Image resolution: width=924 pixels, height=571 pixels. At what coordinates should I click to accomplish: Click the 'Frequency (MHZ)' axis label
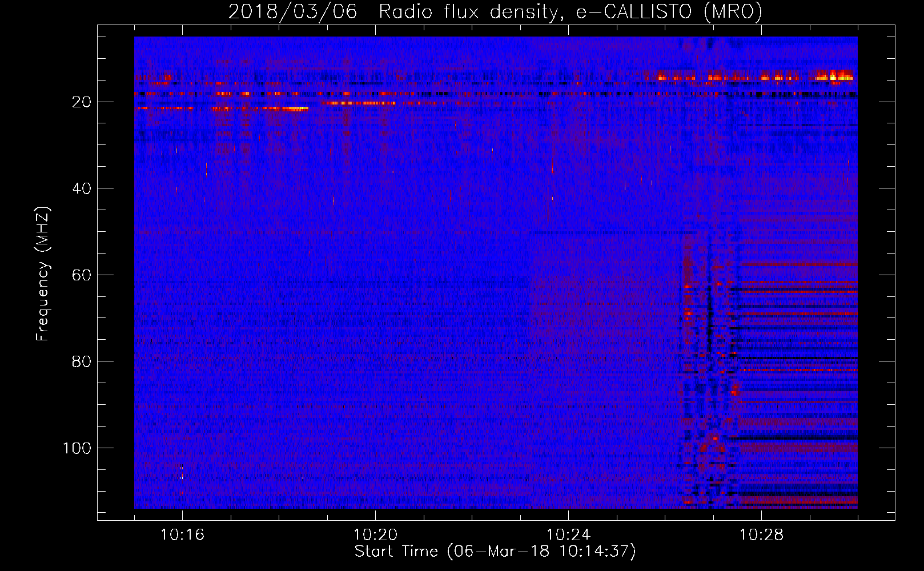click(x=43, y=274)
